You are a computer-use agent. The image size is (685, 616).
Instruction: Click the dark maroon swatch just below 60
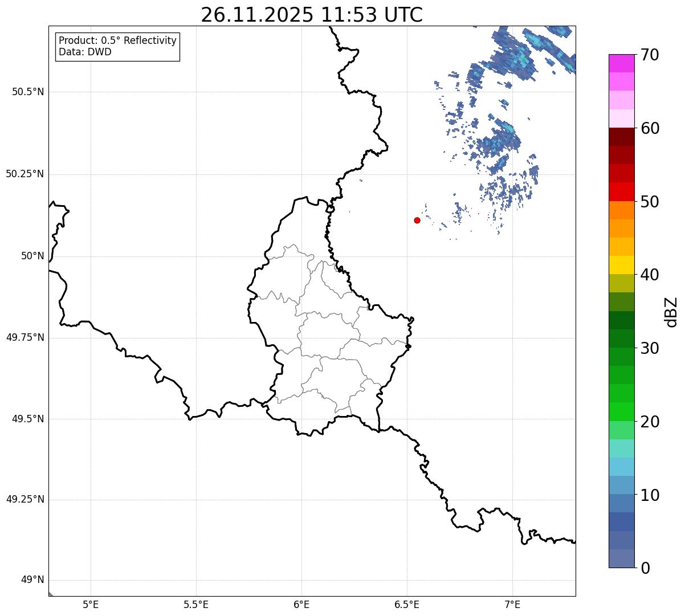pos(621,137)
